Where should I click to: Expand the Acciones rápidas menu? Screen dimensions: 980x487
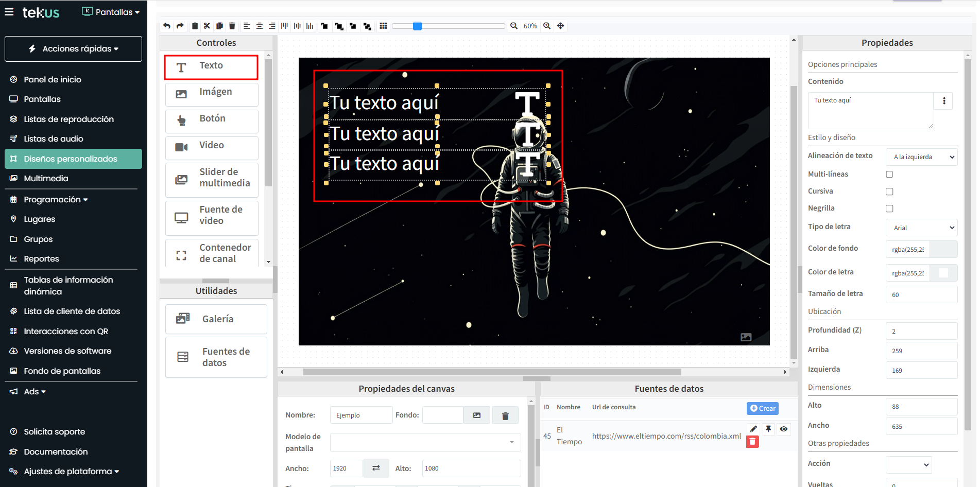coord(73,49)
